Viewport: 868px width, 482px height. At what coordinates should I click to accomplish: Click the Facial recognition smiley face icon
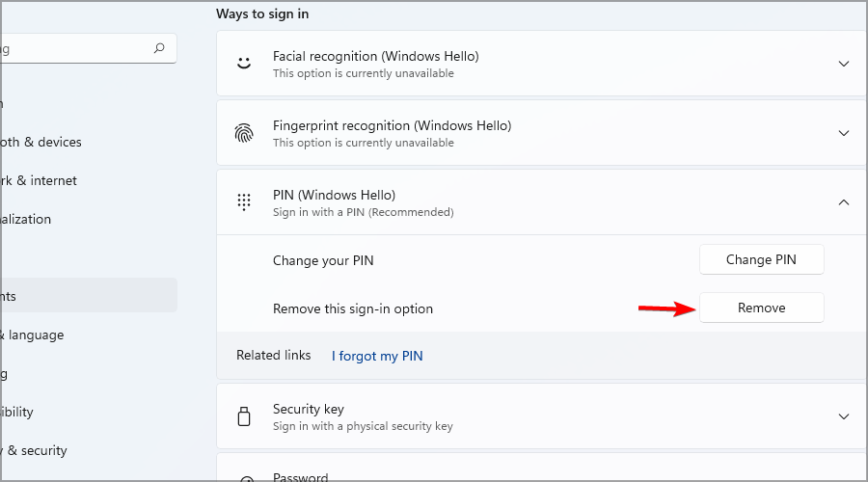(x=244, y=64)
